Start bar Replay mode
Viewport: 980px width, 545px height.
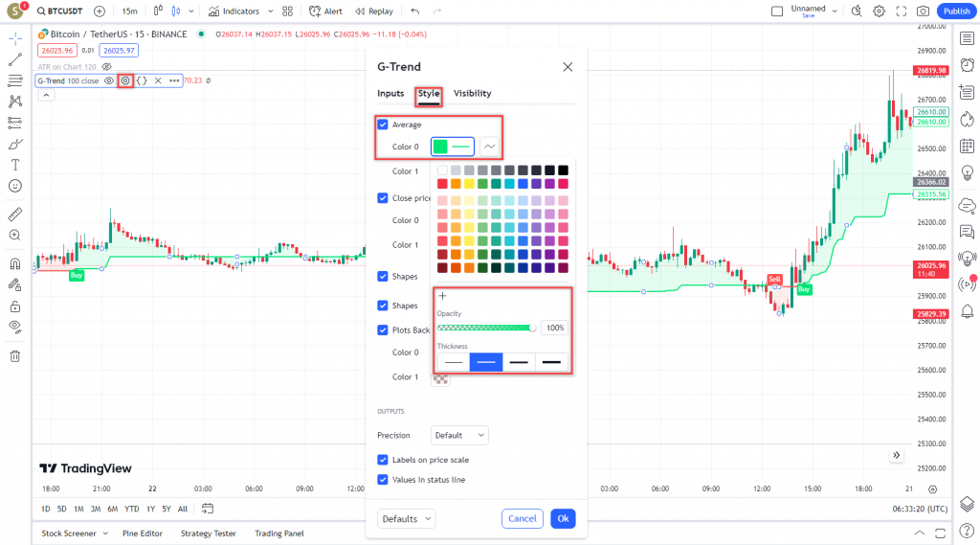(374, 11)
